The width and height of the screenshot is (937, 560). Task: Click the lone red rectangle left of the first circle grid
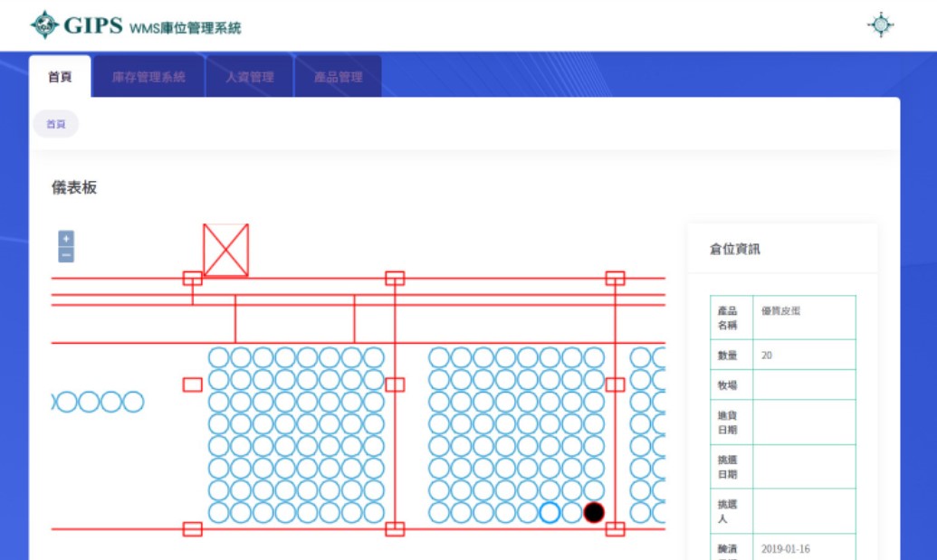click(x=192, y=384)
